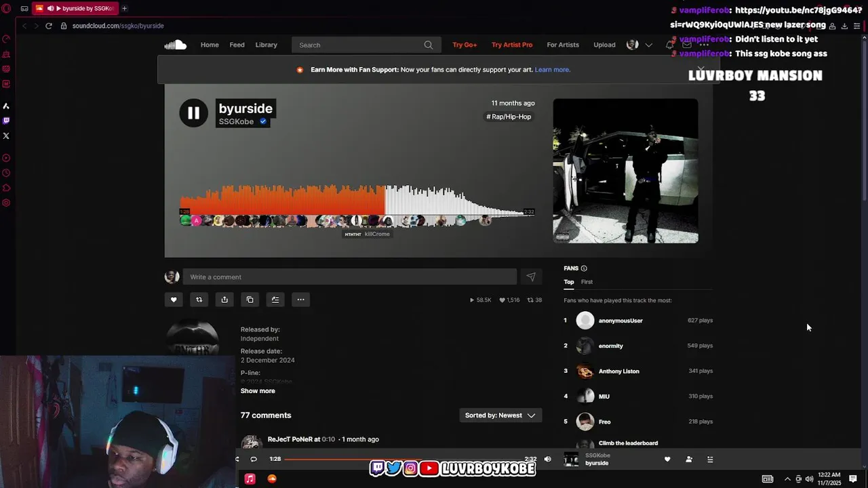Screen dimensions: 868x488
Task: Click the Try Go+ link
Action: tap(465, 45)
